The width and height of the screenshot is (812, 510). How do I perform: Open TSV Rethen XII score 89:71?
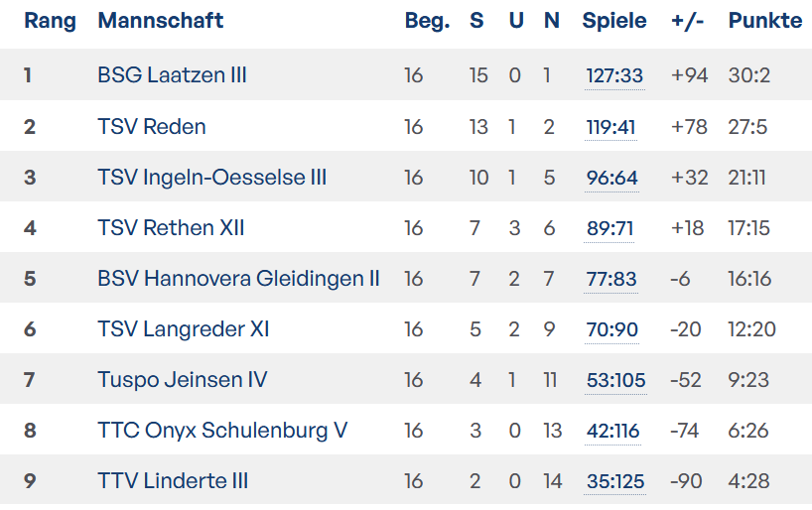[x=609, y=228]
